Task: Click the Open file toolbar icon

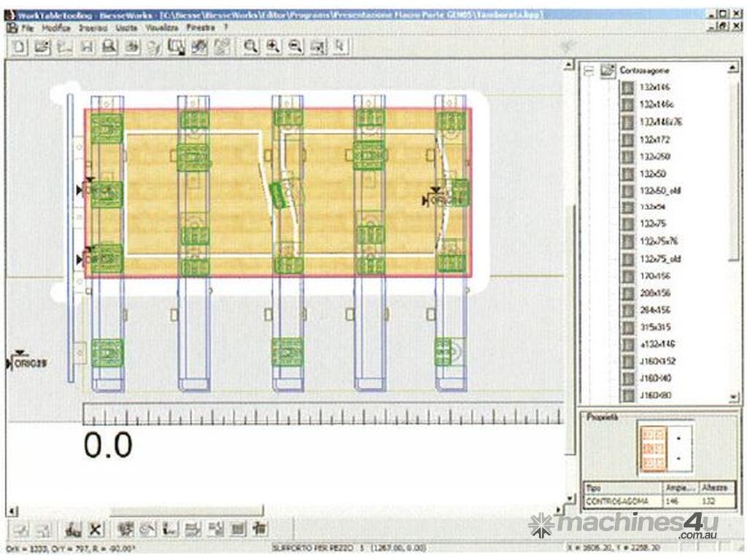Action: pos(43,47)
